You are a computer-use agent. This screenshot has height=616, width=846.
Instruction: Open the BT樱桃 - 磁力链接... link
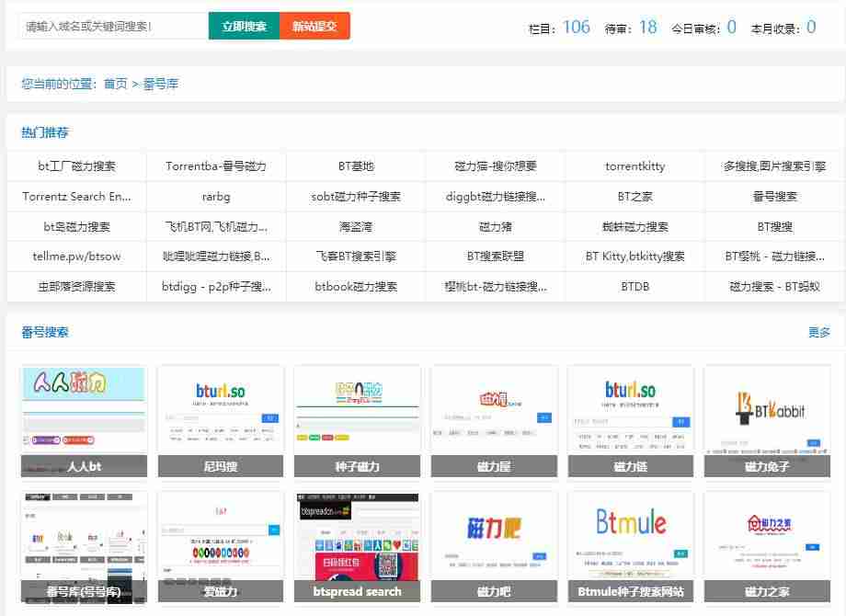775,257
